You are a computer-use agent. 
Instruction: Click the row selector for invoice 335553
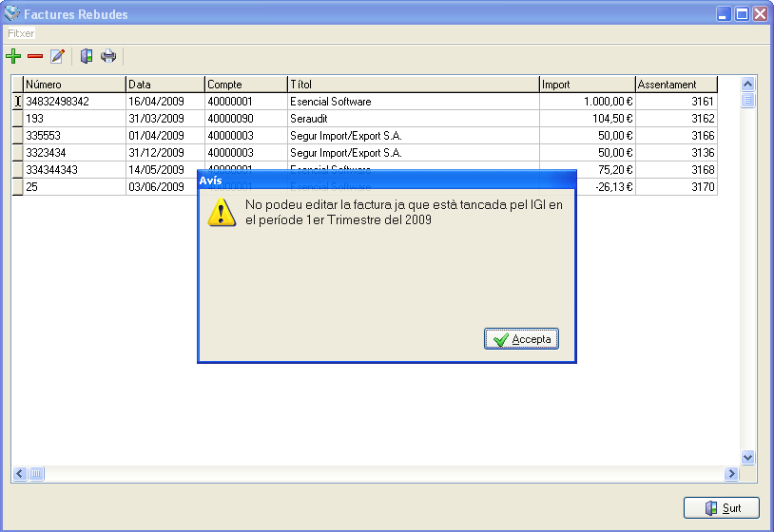click(x=17, y=136)
